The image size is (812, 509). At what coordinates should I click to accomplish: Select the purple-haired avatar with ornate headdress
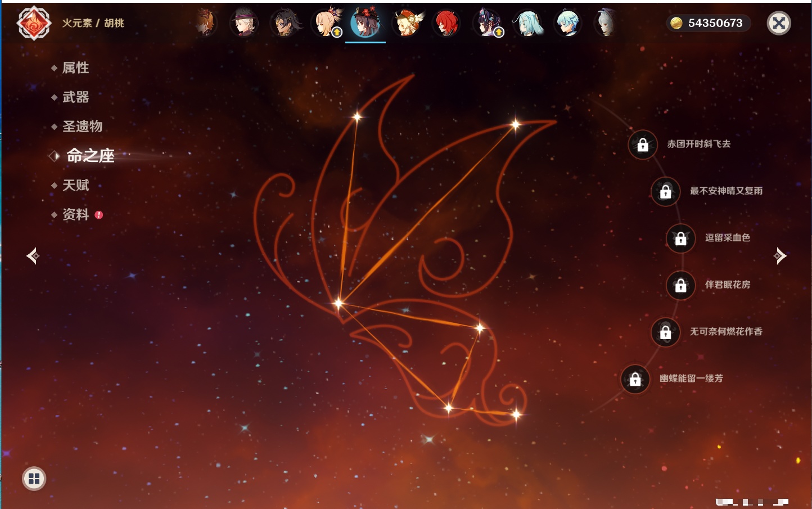coord(487,23)
